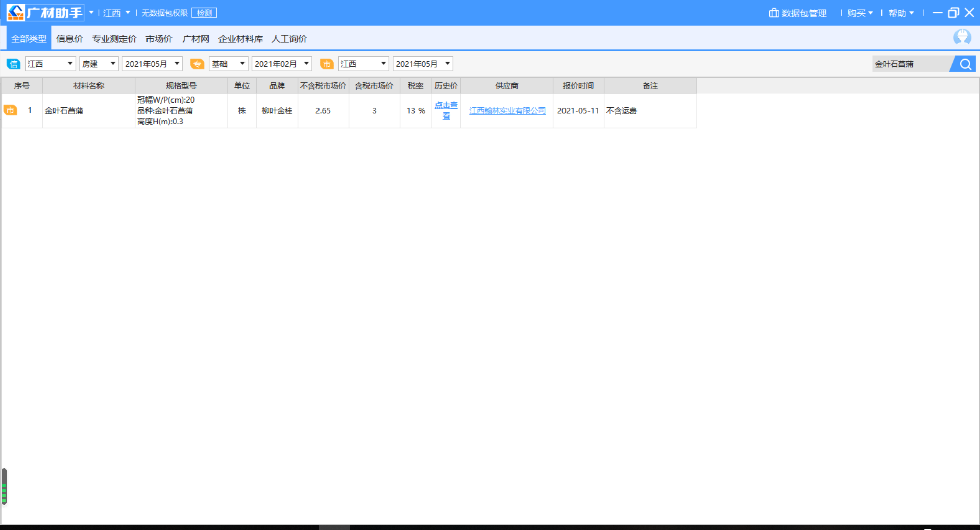Click the 柳叶金桂 brand cell
The height and width of the screenshot is (530, 980).
point(277,111)
